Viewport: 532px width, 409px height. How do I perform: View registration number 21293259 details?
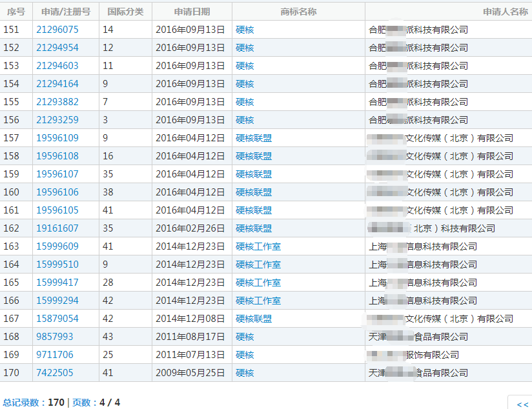pyautogui.click(x=57, y=120)
